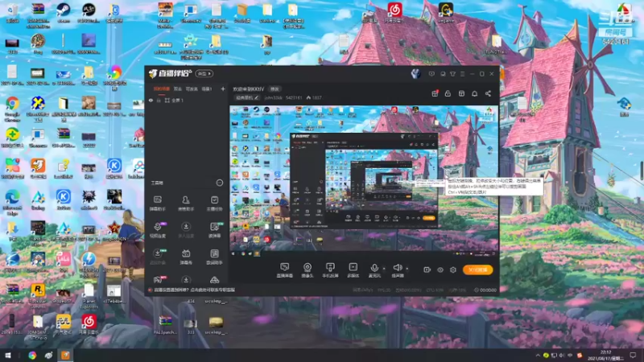The width and height of the screenshot is (644, 362).
Task: Edit the stream category tag with pencil
Action: tap(246, 97)
